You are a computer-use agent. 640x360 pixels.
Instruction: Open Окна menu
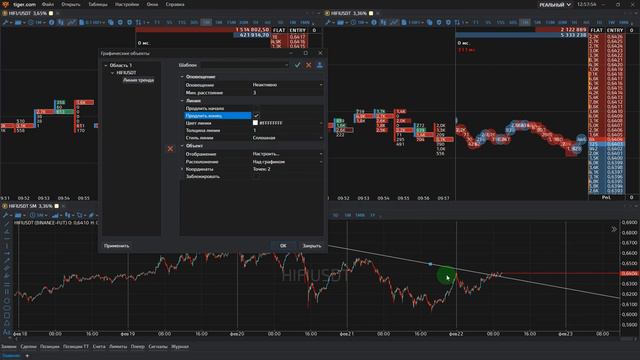pyautogui.click(x=152, y=4)
